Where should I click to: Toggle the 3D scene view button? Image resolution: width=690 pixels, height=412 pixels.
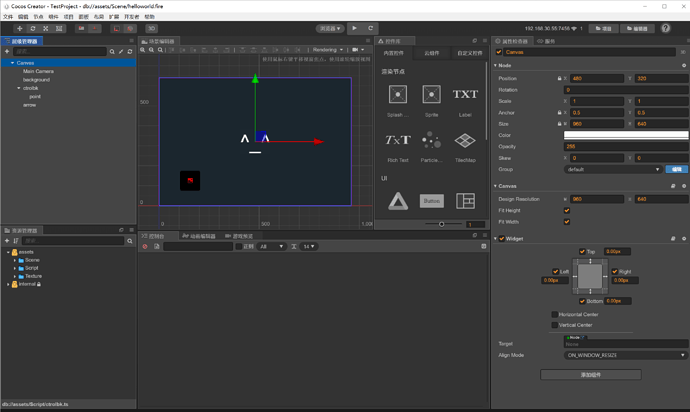tap(151, 28)
